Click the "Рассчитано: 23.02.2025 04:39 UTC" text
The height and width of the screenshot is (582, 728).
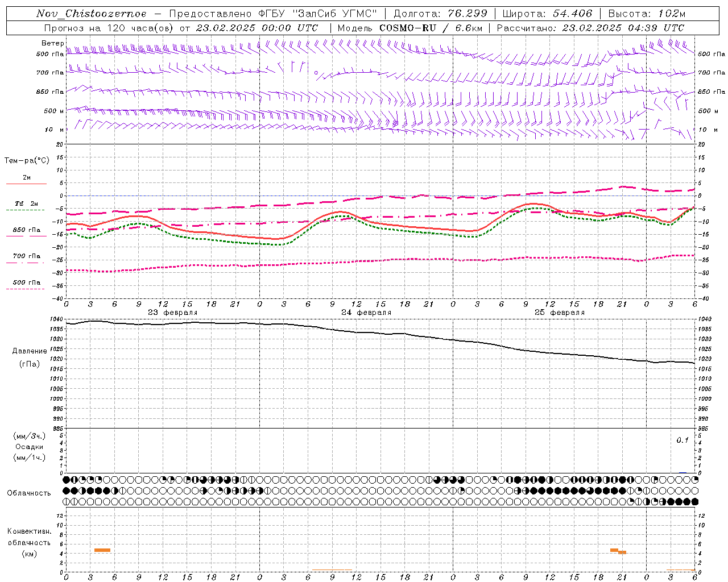[x=590, y=28]
